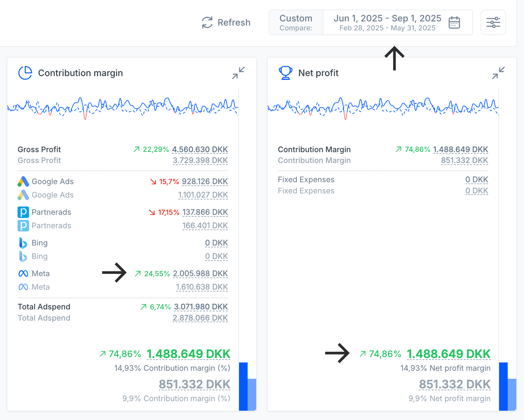Click the Bing logo icon
This screenshot has width=524, height=420.
point(23,243)
